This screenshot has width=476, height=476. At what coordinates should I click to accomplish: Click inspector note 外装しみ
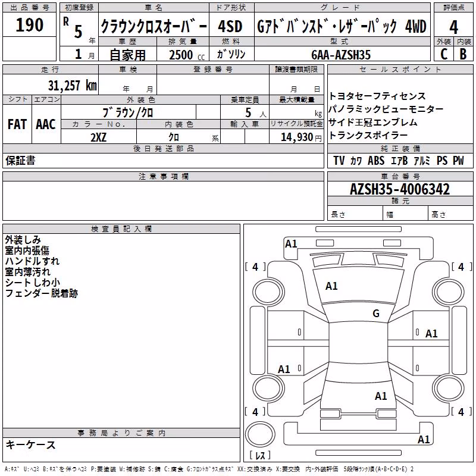click(23, 240)
